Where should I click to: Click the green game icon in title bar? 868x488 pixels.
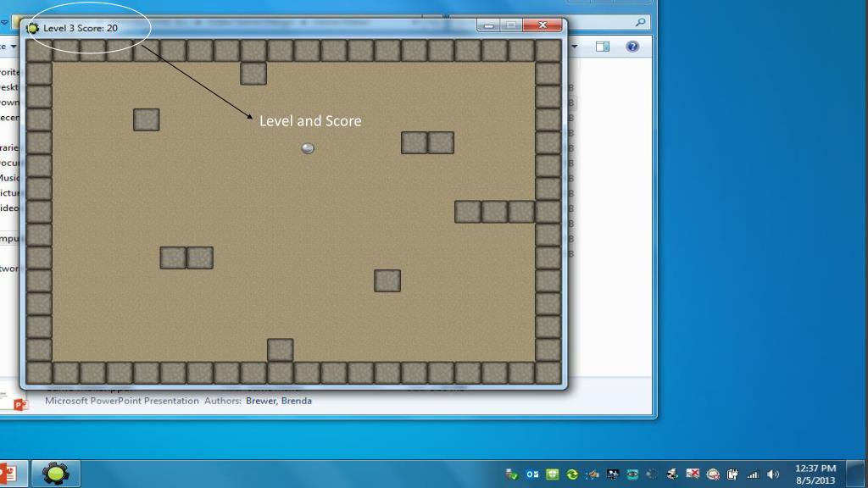pyautogui.click(x=33, y=28)
